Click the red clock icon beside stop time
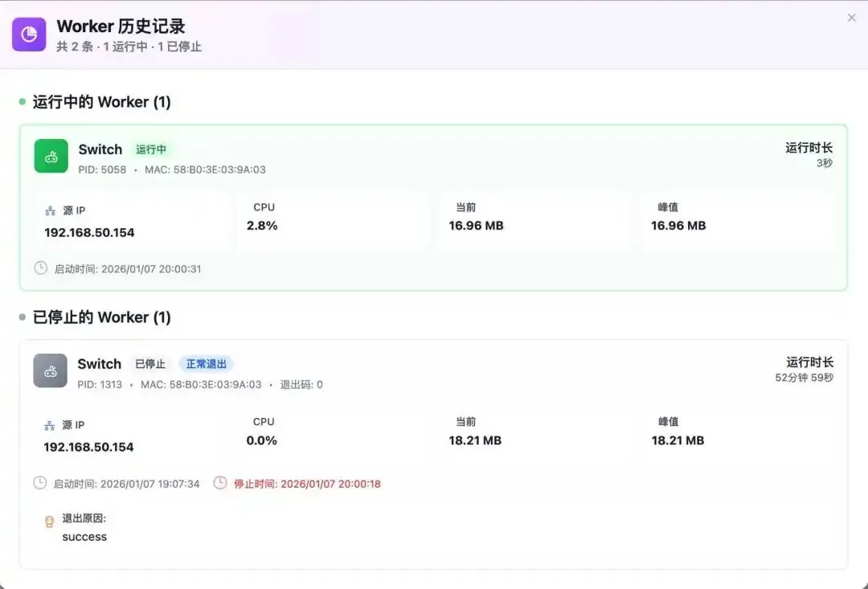 (x=220, y=483)
